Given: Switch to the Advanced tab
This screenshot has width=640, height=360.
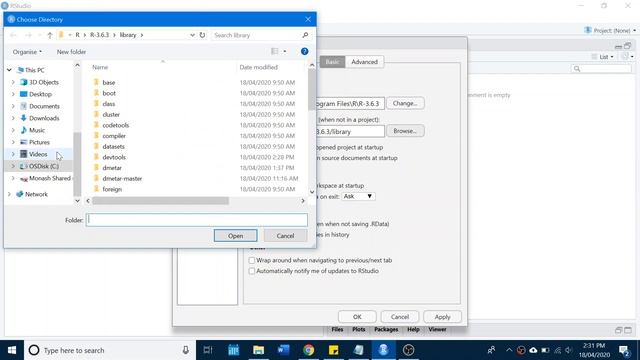Looking at the screenshot, I should (364, 62).
